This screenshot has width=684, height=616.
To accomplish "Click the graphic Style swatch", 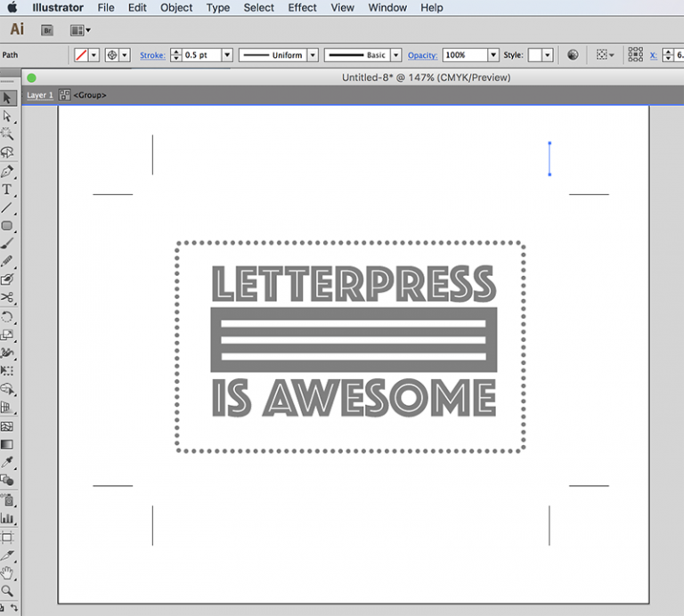I will coord(534,55).
